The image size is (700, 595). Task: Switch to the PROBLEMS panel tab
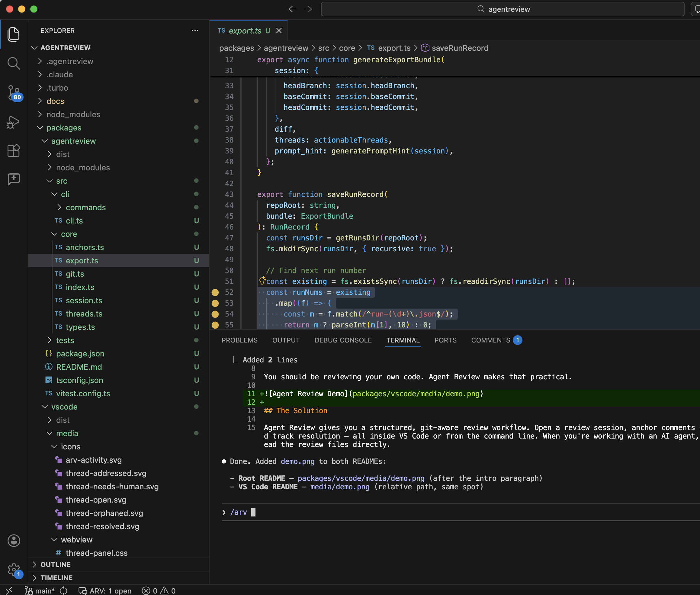(x=239, y=340)
